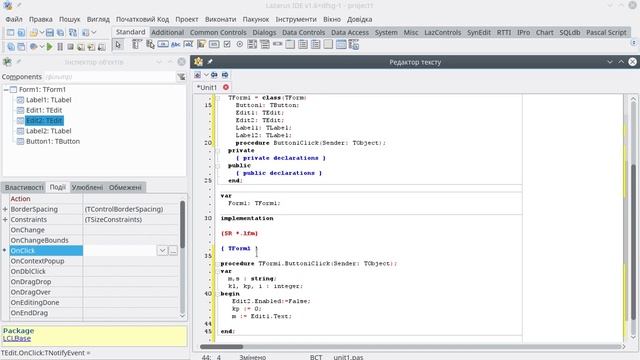This screenshot has height=360, width=640.
Task: Switch to the Dialogs palette tab
Action: pos(264,32)
